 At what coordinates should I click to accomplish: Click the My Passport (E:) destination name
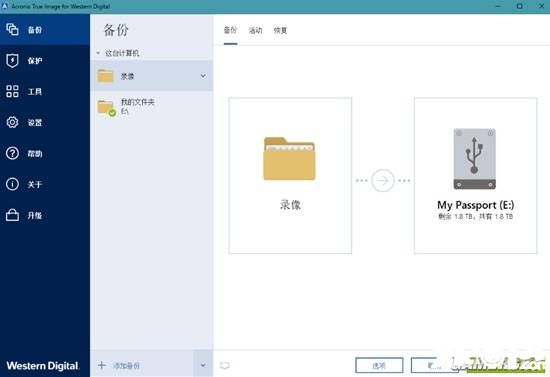pos(476,205)
